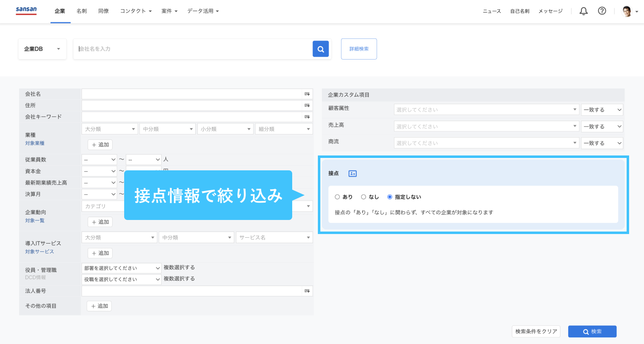Click the blue 検索 button

[x=592, y=332]
